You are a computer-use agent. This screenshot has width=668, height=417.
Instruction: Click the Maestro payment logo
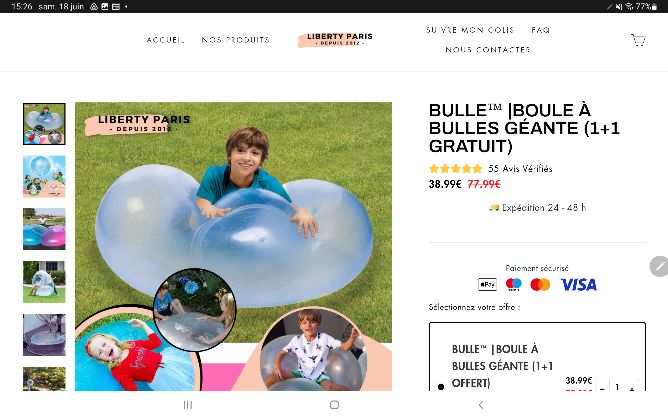(513, 285)
